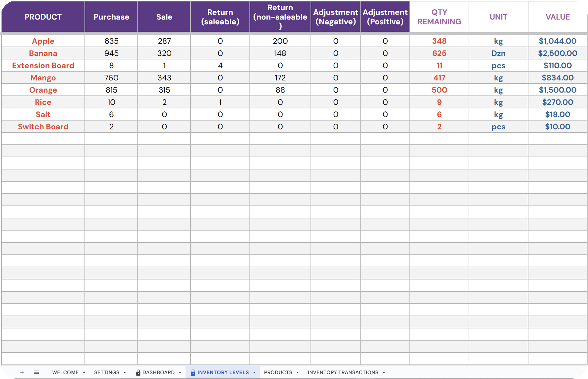
Task: Select the PRODUCT column header cell
Action: click(43, 17)
